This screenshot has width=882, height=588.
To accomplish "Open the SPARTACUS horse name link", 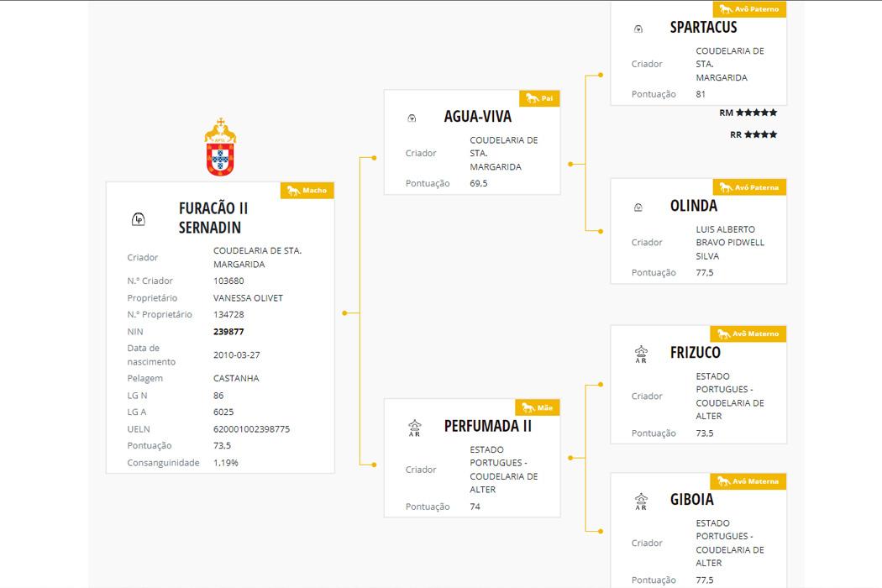I will (x=703, y=27).
